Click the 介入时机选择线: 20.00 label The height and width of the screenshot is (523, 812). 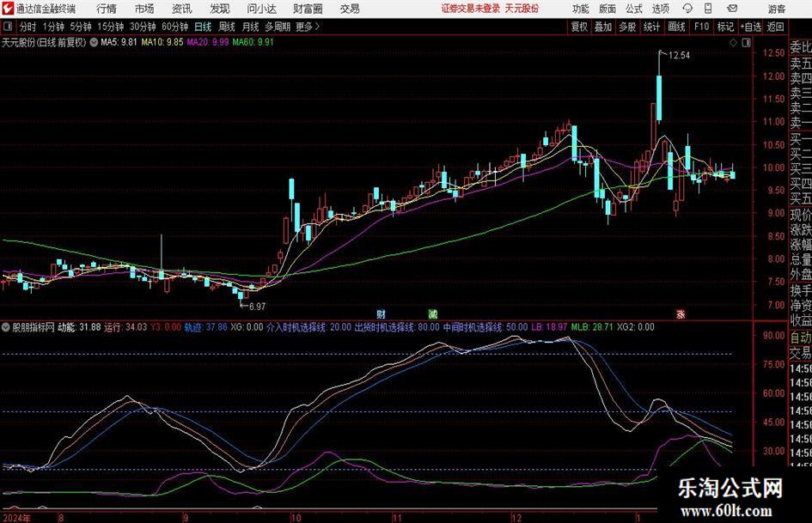tap(308, 327)
